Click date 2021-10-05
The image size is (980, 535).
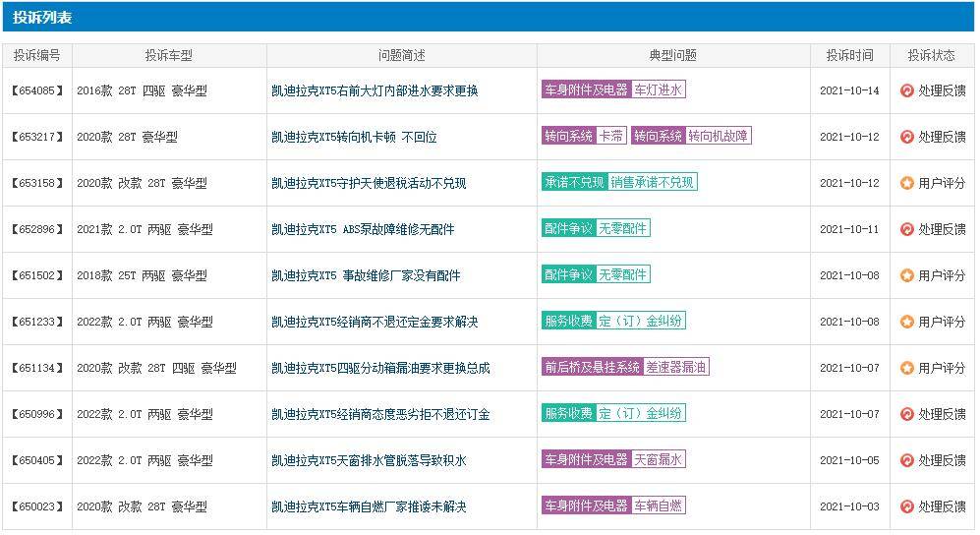point(849,460)
